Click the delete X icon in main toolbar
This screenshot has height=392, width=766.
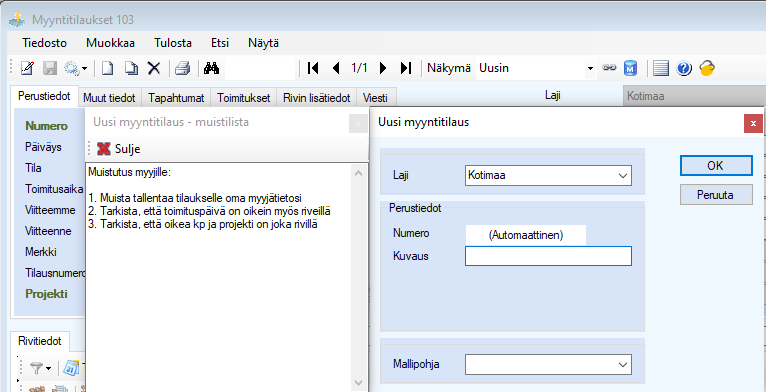click(x=154, y=68)
